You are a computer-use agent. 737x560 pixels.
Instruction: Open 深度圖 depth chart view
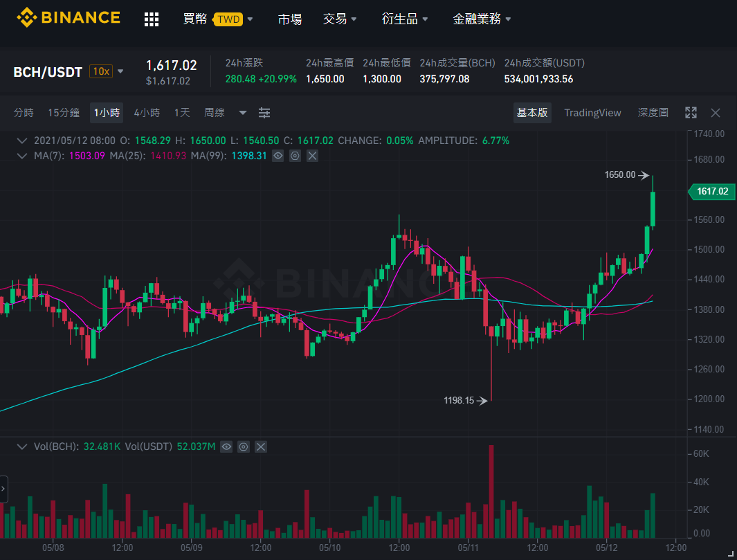[x=653, y=113]
